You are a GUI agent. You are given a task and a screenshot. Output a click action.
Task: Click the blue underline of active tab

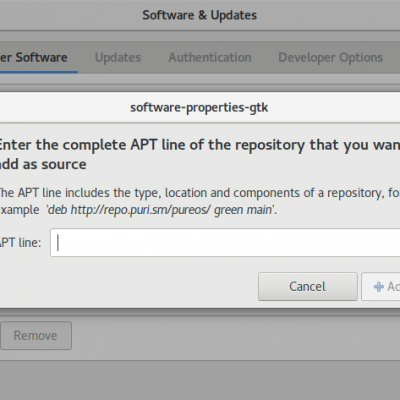click(39, 72)
